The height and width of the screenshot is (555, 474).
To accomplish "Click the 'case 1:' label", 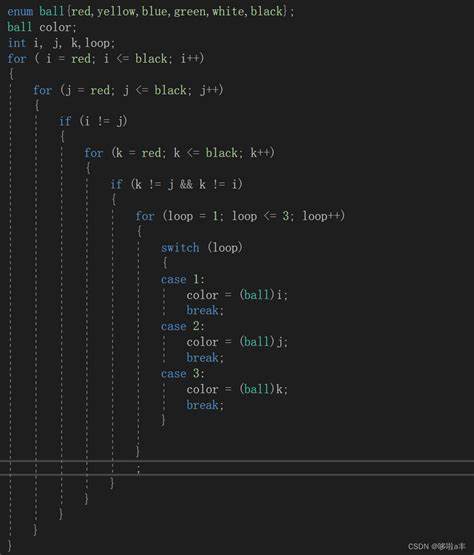I will (183, 279).
